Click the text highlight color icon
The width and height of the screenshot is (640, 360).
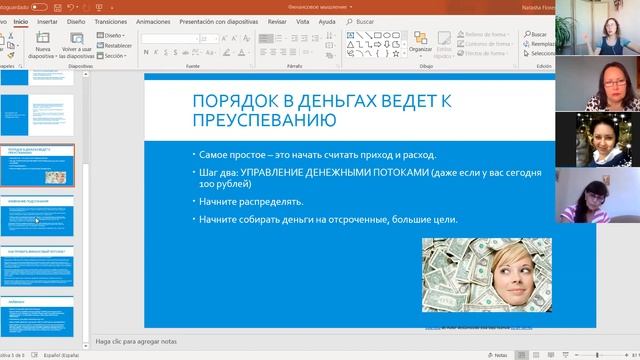[x=227, y=52]
